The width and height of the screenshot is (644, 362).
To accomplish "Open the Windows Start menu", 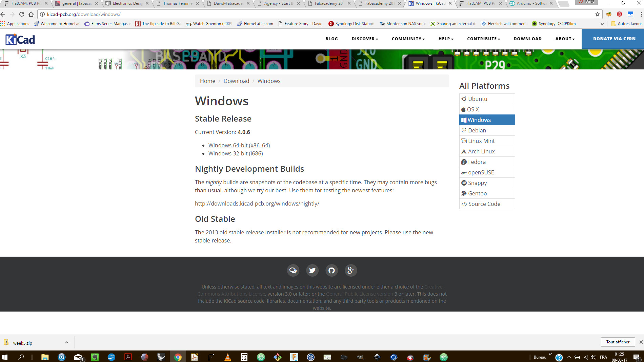I will (x=5, y=357).
